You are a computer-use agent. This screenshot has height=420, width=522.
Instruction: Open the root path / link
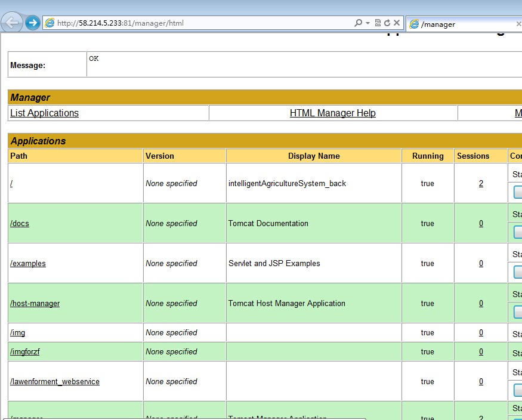pos(11,183)
